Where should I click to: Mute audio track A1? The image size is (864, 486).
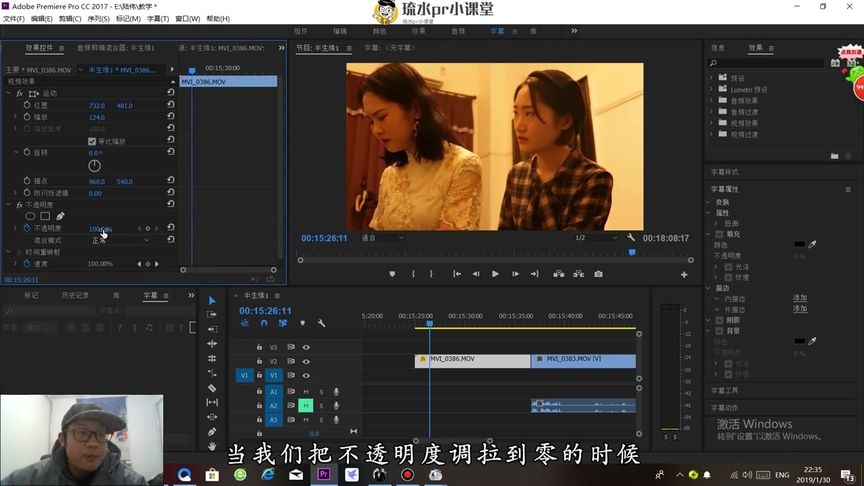tap(306, 392)
